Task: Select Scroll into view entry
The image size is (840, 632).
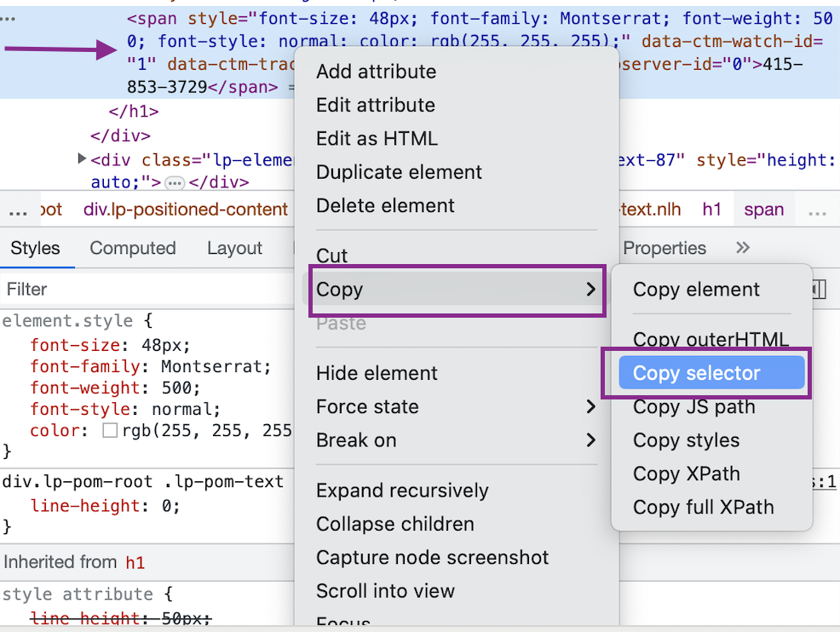Action: click(385, 591)
